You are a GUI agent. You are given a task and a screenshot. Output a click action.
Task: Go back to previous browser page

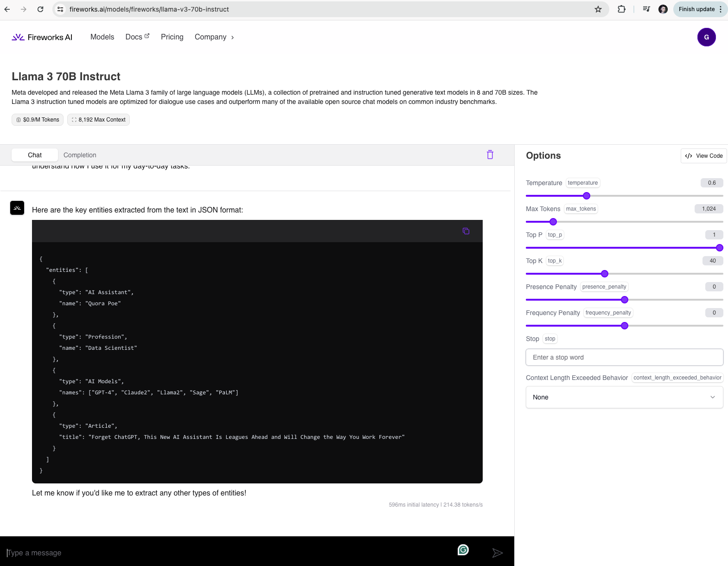tap(7, 9)
